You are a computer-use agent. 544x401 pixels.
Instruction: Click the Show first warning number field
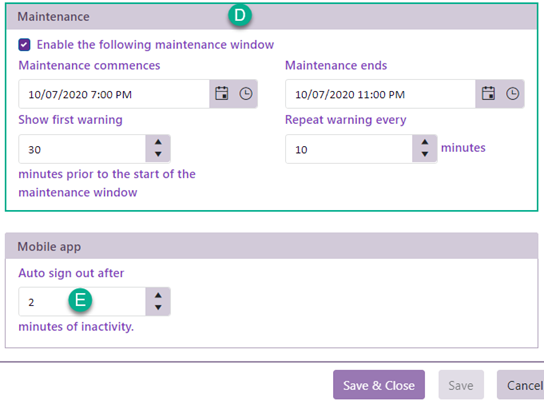(82, 149)
